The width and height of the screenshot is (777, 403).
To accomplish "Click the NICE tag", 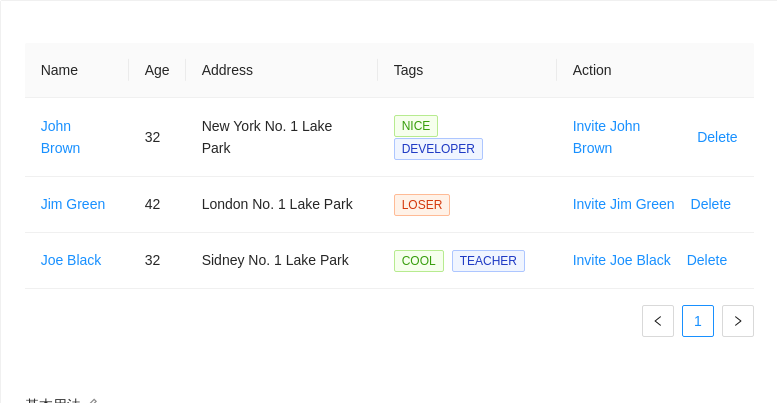I will (x=416, y=126).
